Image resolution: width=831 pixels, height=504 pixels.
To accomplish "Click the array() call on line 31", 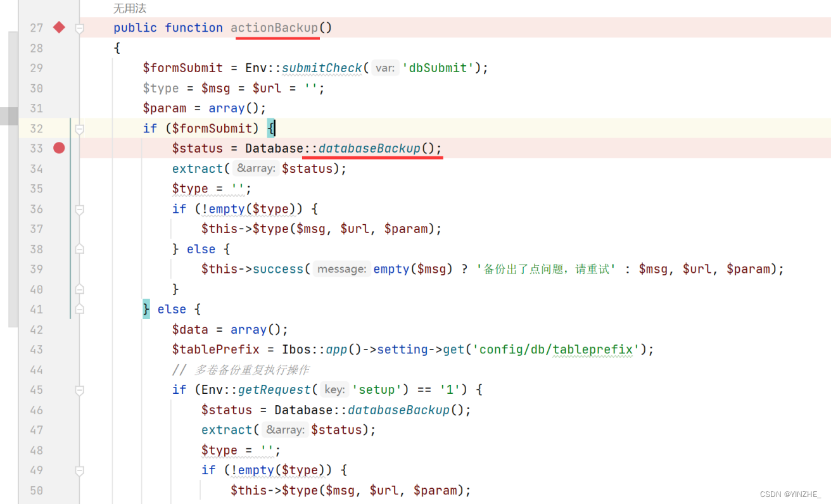I will click(234, 108).
